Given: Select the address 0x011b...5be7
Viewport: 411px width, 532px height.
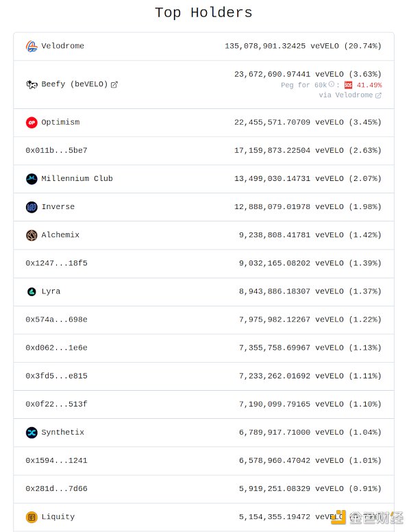Looking at the screenshot, I should (56, 151).
